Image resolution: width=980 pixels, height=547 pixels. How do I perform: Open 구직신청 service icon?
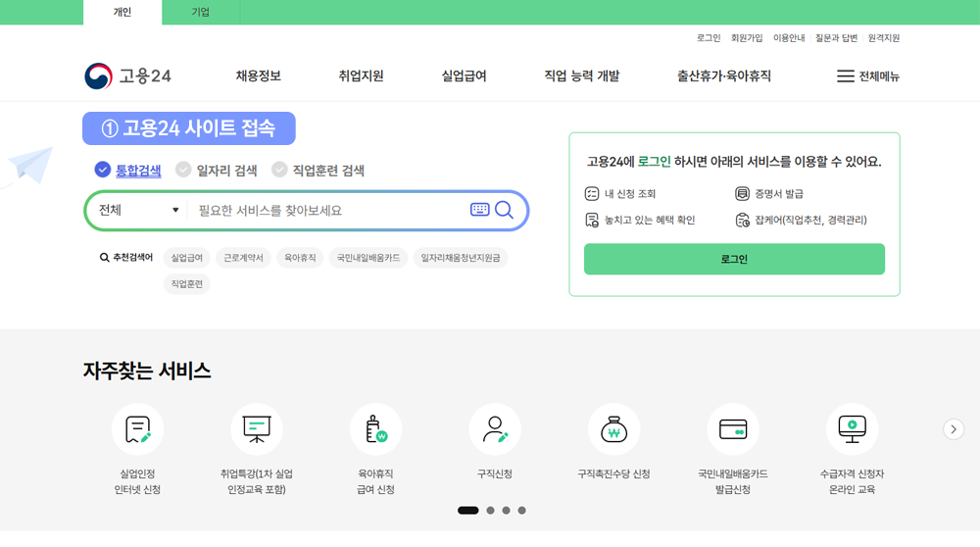tap(495, 429)
